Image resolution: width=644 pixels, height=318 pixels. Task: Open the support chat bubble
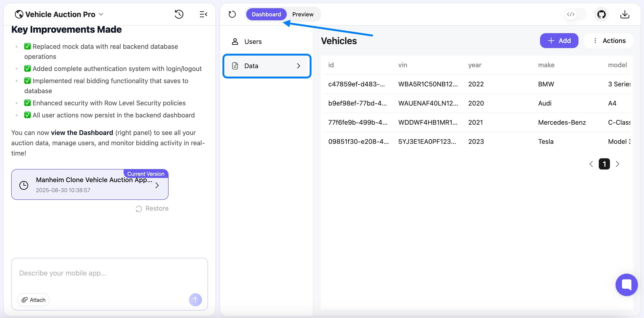click(x=626, y=285)
